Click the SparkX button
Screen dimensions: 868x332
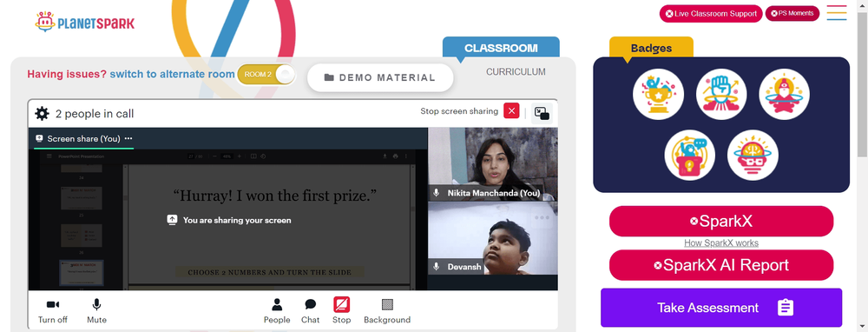721,221
